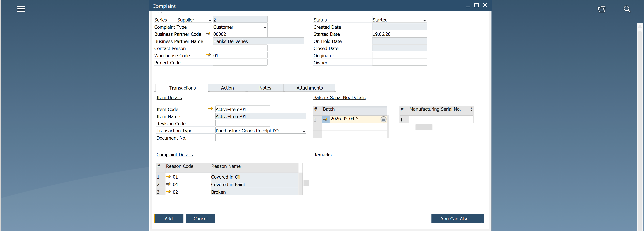This screenshot has width=644, height=231.
Task: Open the Notes tab
Action: point(265,88)
